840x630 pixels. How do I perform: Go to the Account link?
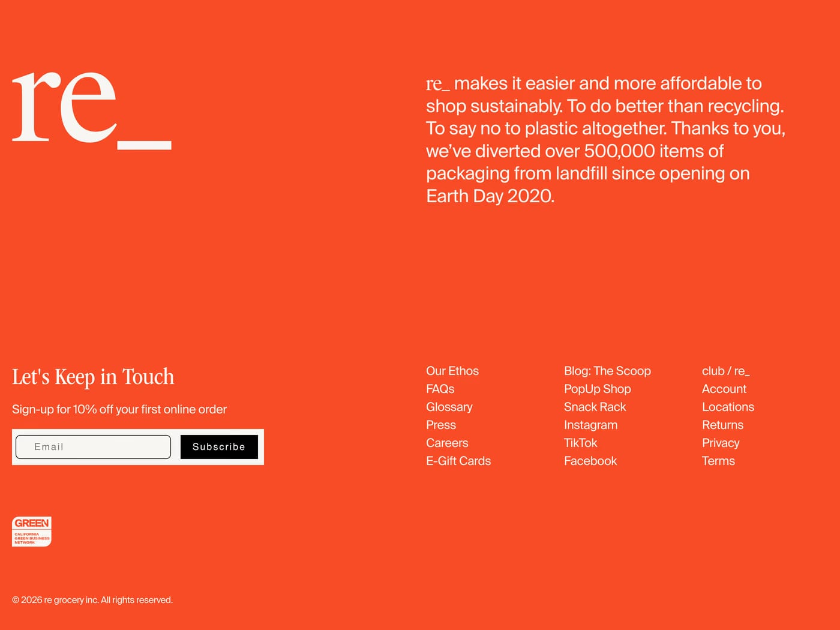coord(724,389)
